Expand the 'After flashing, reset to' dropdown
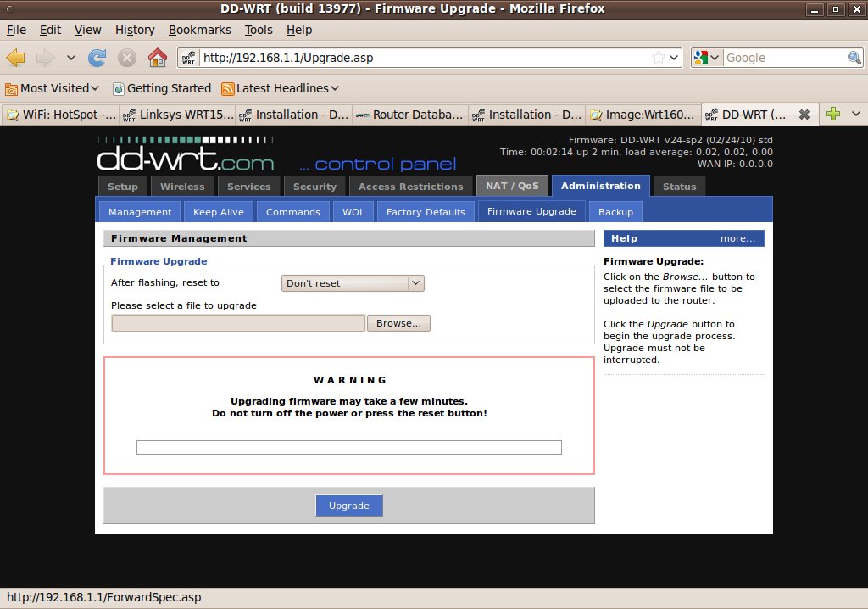Image resolution: width=868 pixels, height=609 pixels. (353, 283)
